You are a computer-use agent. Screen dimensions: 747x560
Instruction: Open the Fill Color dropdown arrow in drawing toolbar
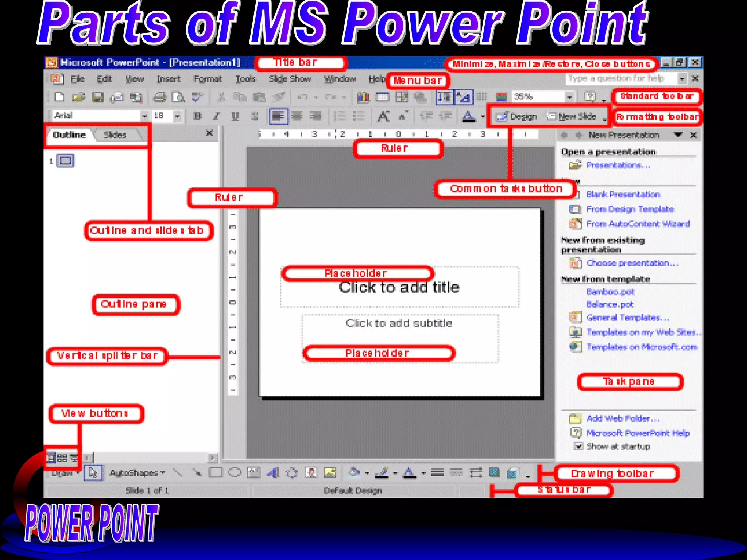pyautogui.click(x=367, y=473)
